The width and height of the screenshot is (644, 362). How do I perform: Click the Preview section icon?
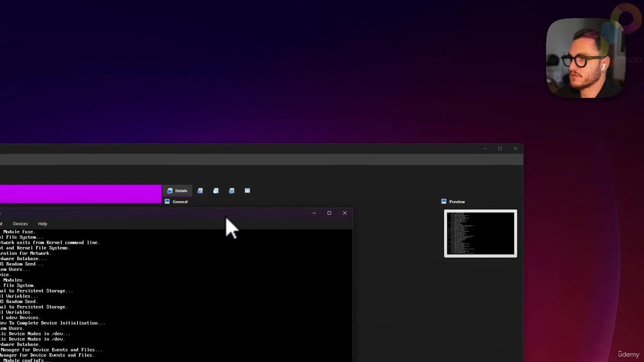point(444,202)
